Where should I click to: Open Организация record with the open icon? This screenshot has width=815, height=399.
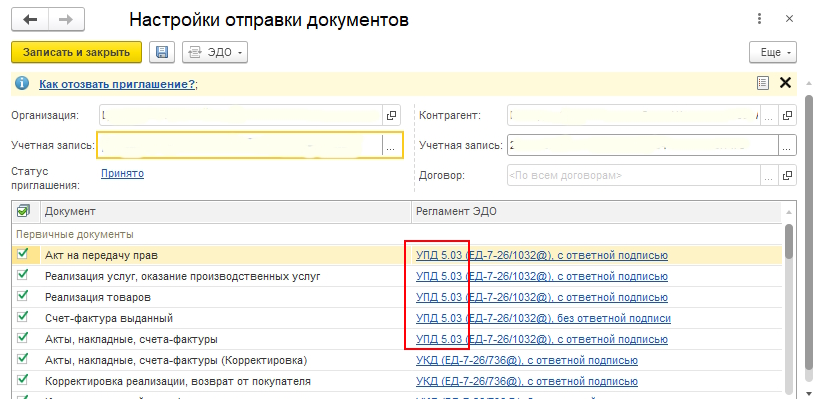pyautogui.click(x=391, y=115)
